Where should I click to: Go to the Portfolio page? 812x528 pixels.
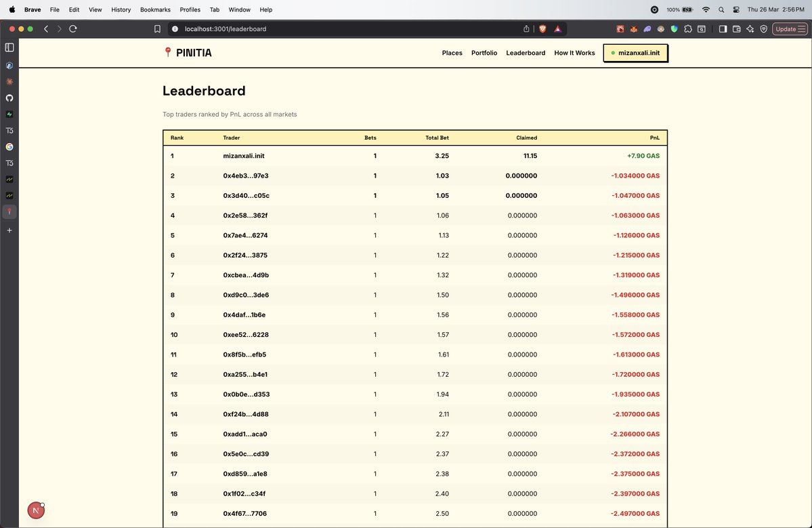[484, 53]
